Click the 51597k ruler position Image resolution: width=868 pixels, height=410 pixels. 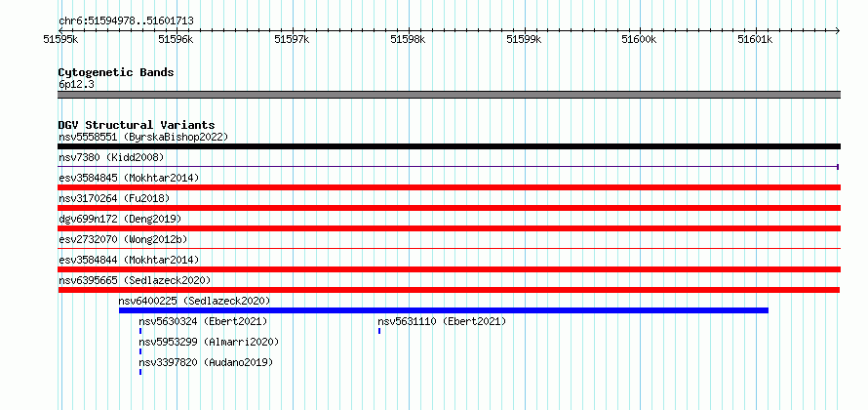[x=292, y=39]
